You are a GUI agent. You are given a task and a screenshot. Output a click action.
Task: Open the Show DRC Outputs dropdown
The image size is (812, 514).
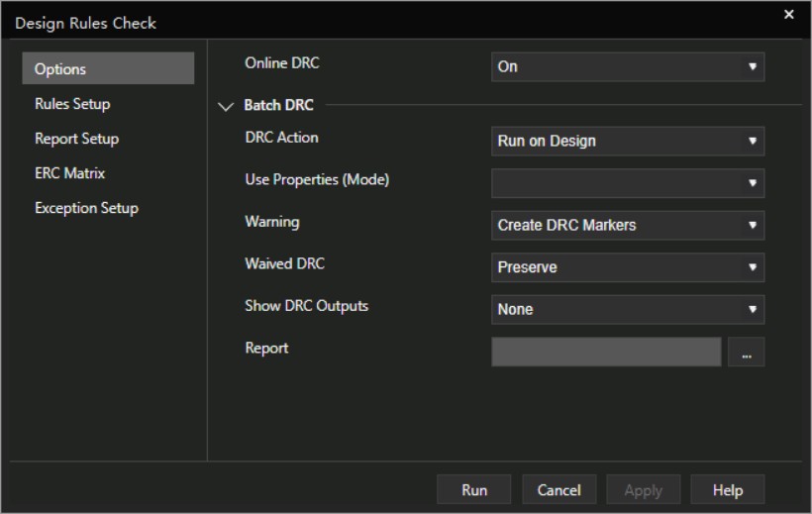628,309
